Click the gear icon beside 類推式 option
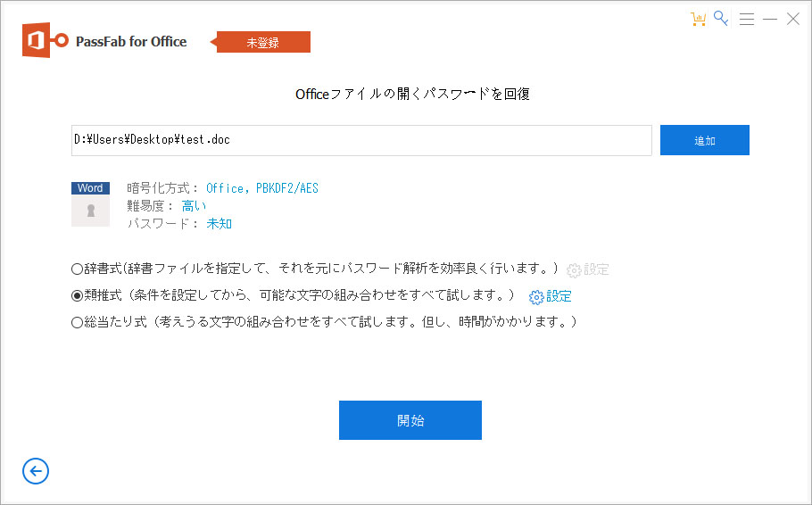812x505 pixels. click(x=536, y=297)
